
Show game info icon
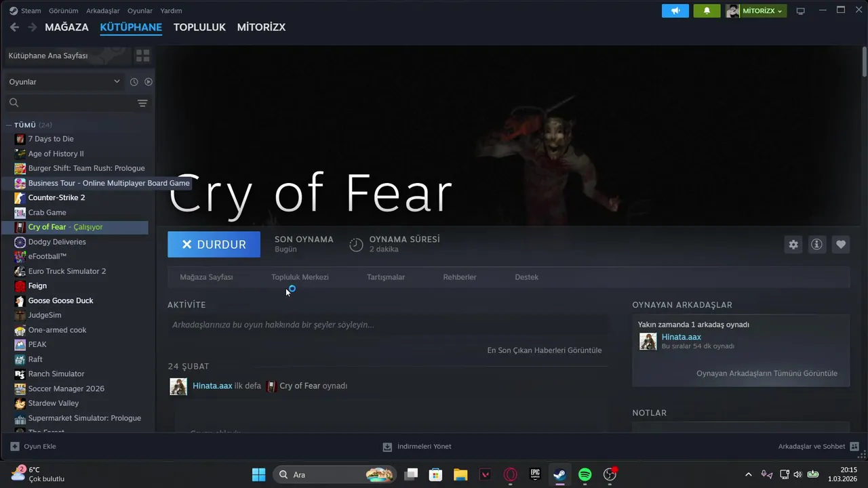[x=816, y=245]
